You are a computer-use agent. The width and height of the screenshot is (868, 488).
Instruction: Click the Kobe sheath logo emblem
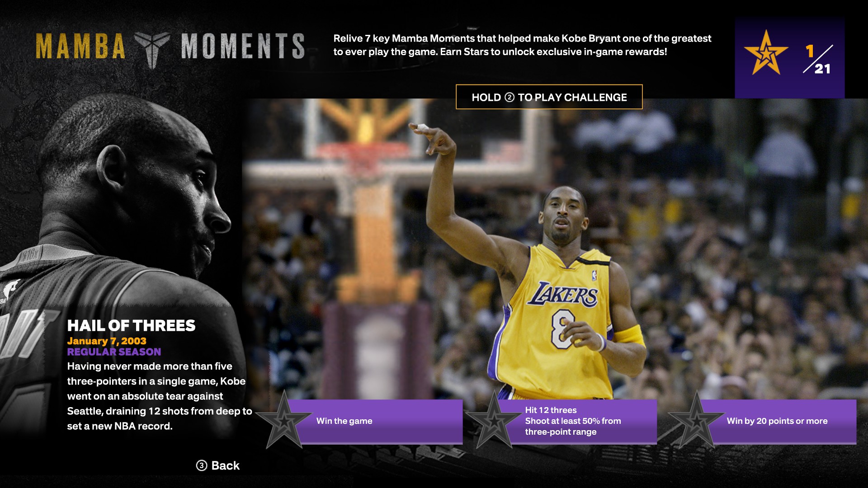pos(152,48)
